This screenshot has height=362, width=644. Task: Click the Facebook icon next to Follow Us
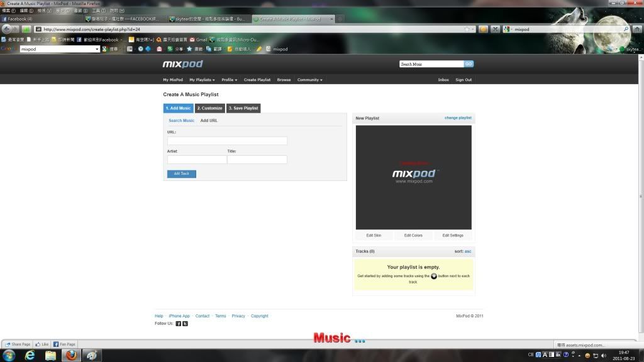[x=178, y=324]
